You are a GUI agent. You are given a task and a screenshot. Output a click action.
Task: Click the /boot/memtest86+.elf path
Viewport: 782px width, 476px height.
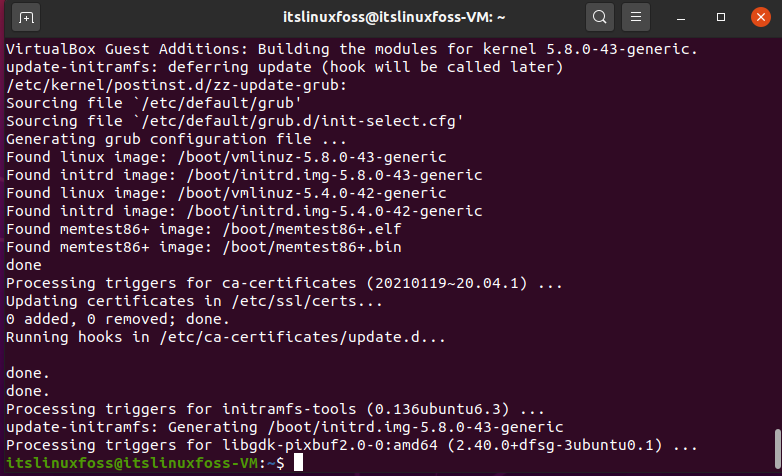click(312, 229)
